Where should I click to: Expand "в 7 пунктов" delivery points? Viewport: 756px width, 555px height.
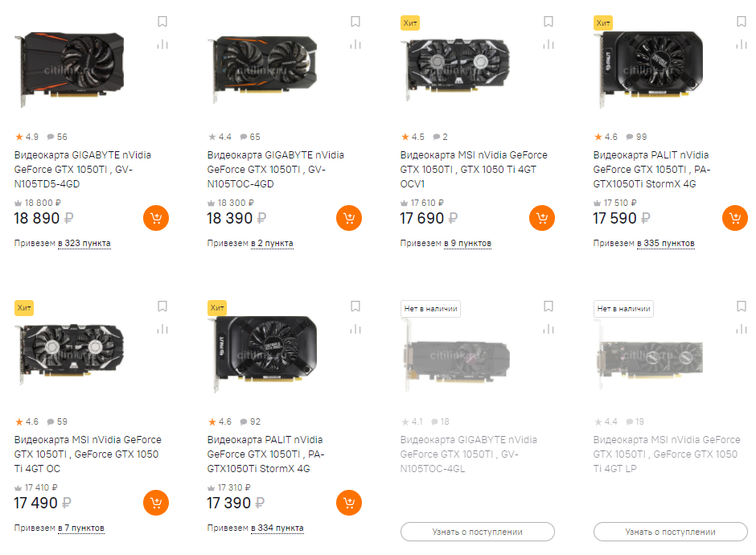click(x=80, y=528)
